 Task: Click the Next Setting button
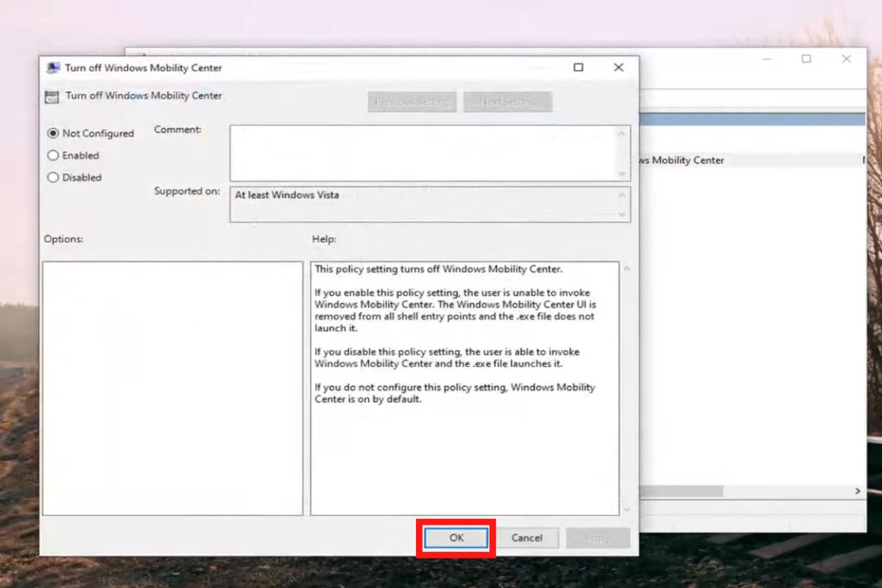(506, 101)
